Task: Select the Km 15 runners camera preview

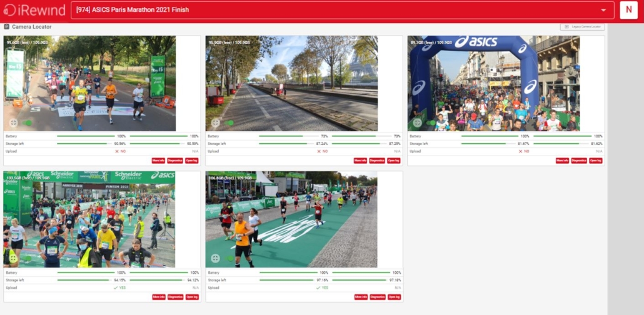Action: coord(89,83)
